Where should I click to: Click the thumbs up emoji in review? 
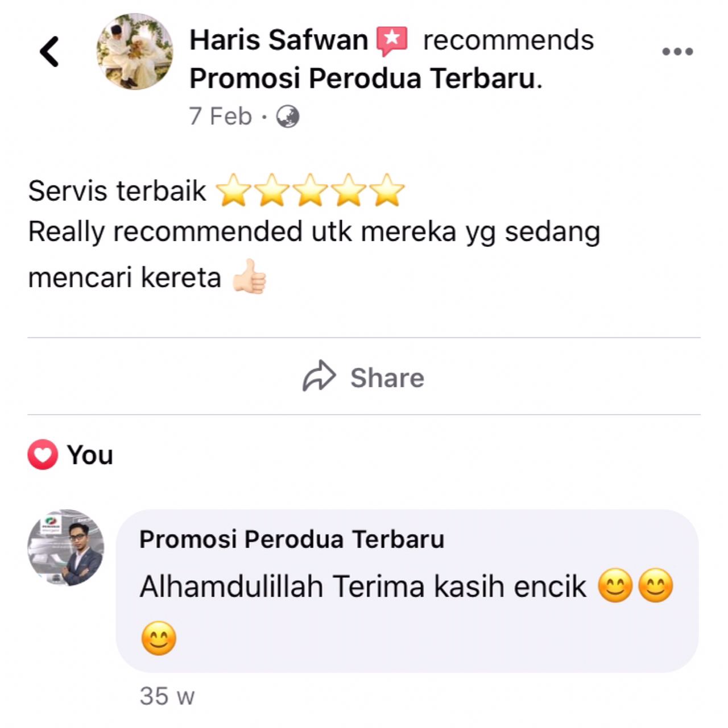[250, 277]
